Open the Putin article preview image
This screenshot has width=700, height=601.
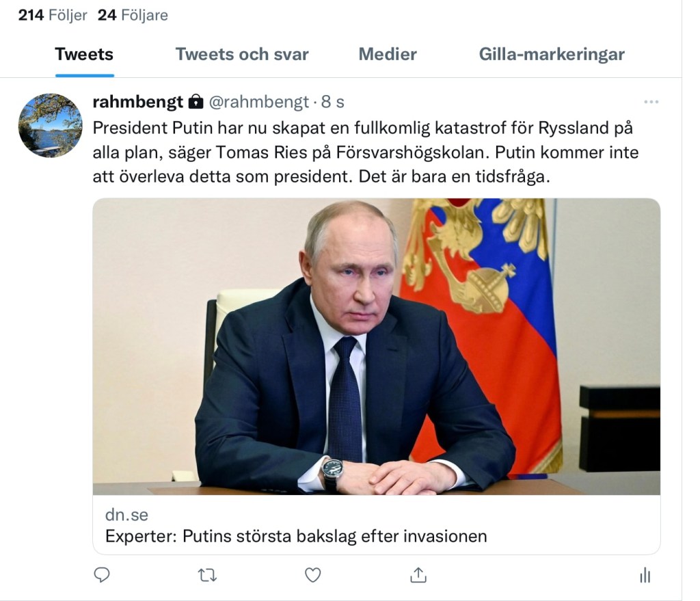pos(376,346)
